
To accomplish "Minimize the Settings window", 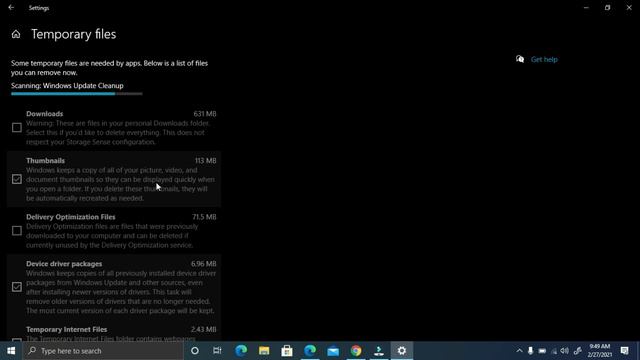I will pyautogui.click(x=586, y=7).
